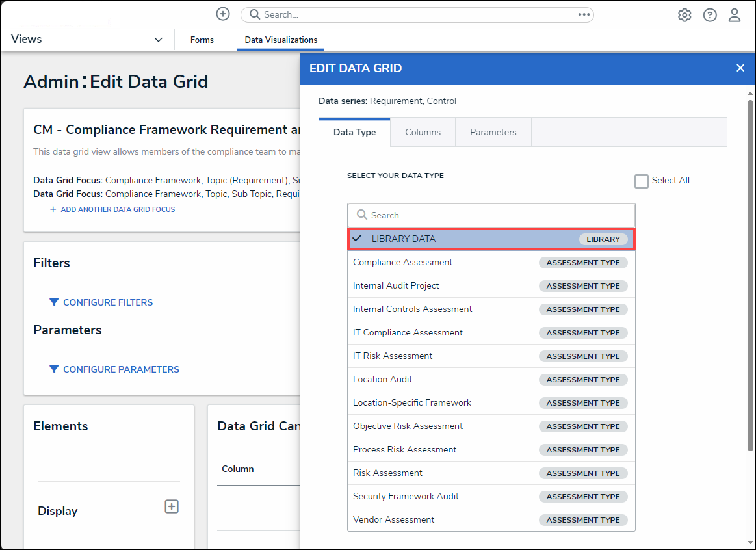
Task: Click the Configure Parameters funnel icon
Action: pyautogui.click(x=54, y=369)
